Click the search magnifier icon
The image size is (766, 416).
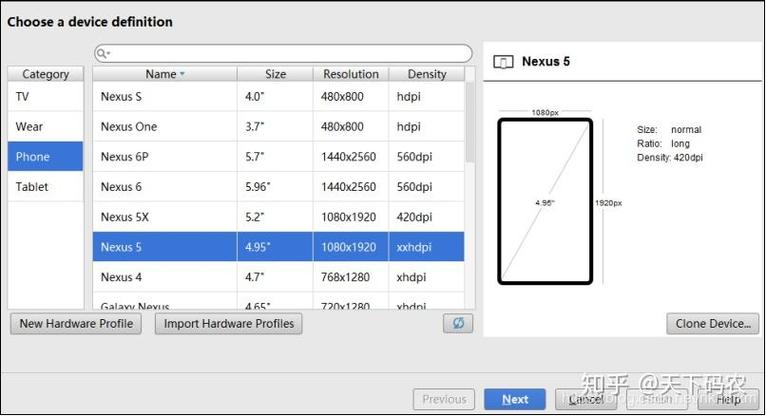(x=102, y=54)
